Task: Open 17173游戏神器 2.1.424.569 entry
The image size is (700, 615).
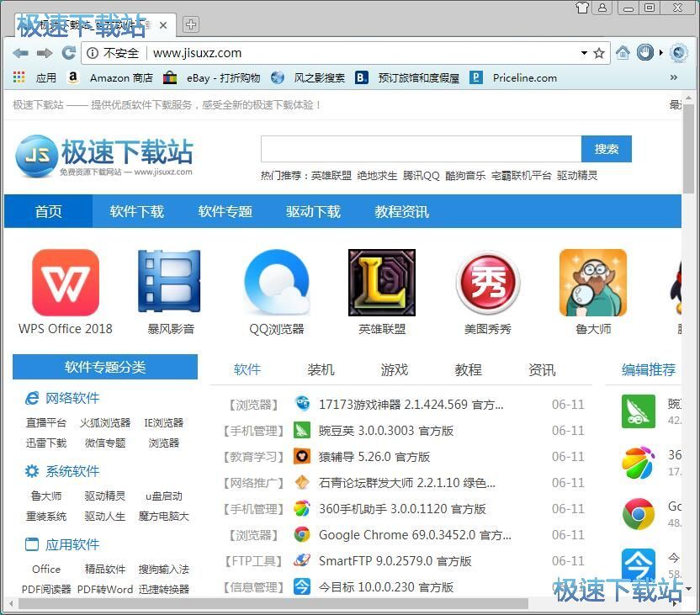Action: pos(411,405)
